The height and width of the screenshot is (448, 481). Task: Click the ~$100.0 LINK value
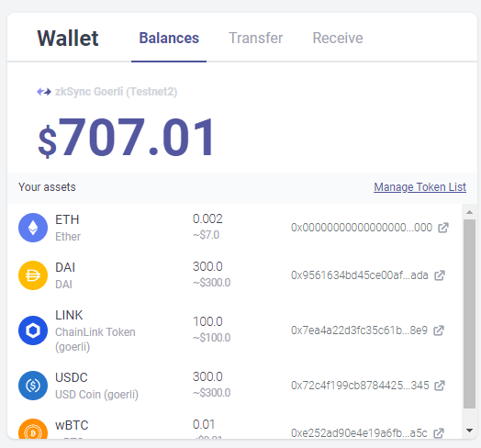pos(211,338)
